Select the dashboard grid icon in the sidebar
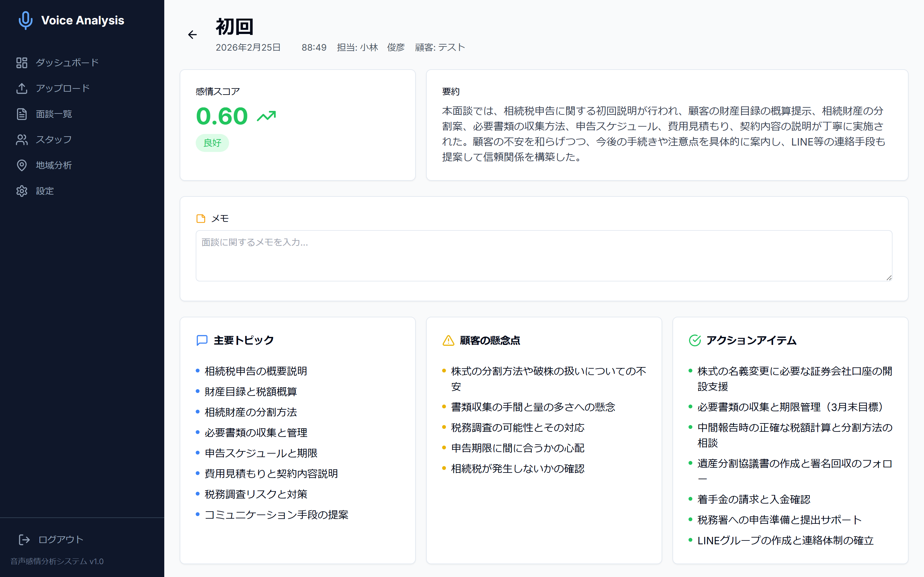Screen dimensions: 924x577 click(x=22, y=62)
